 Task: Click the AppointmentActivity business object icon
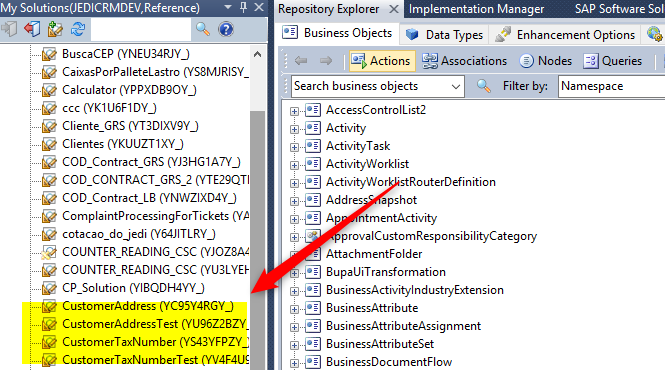[313, 218]
